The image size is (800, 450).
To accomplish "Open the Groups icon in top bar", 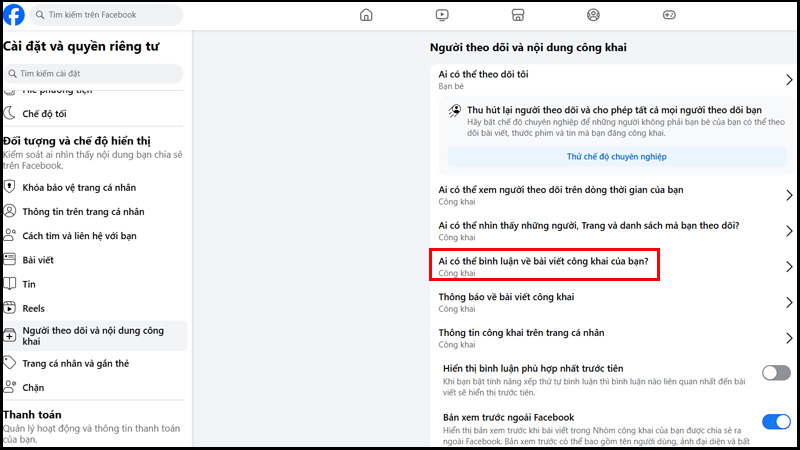I will (594, 15).
